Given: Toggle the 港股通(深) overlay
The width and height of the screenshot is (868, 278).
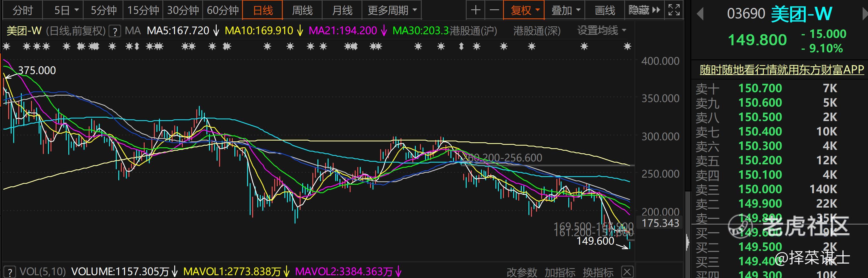Looking at the screenshot, I should click(537, 31).
